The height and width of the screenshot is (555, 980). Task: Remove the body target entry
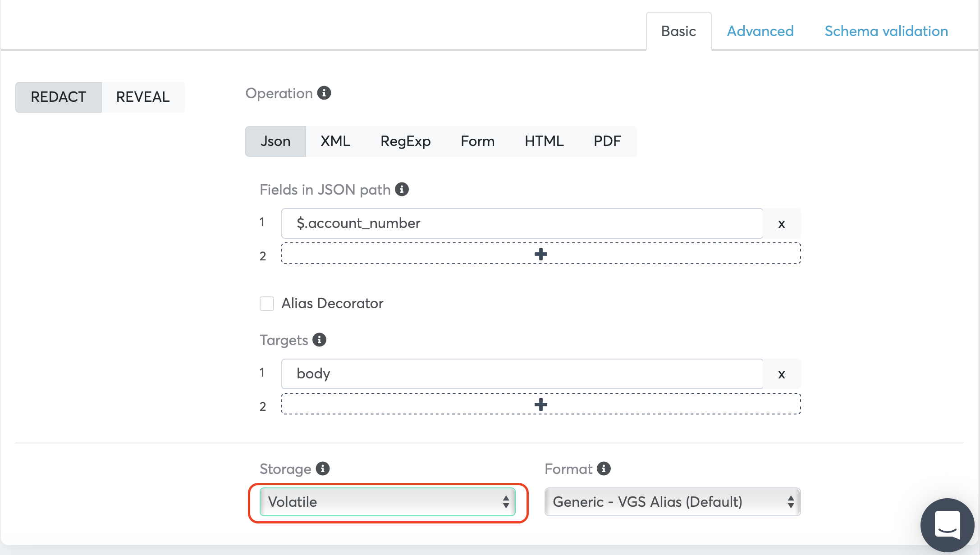[782, 374]
